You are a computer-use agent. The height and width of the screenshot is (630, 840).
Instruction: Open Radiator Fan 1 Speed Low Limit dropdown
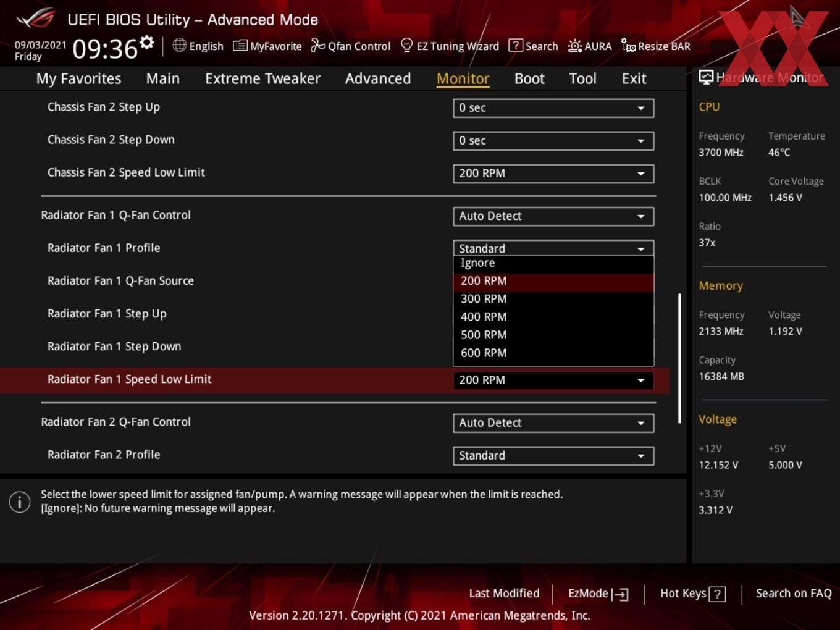[553, 380]
